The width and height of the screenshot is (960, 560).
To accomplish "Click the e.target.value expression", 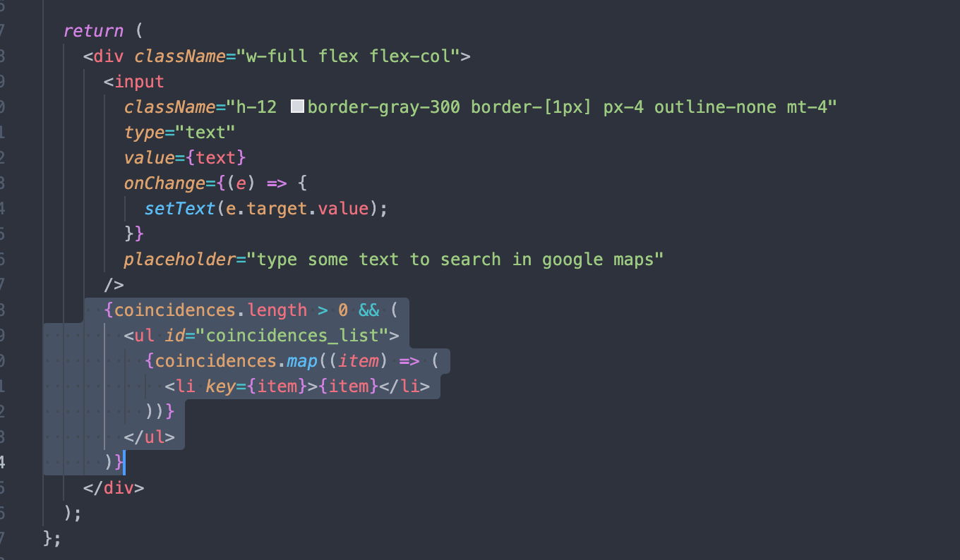I will point(296,208).
